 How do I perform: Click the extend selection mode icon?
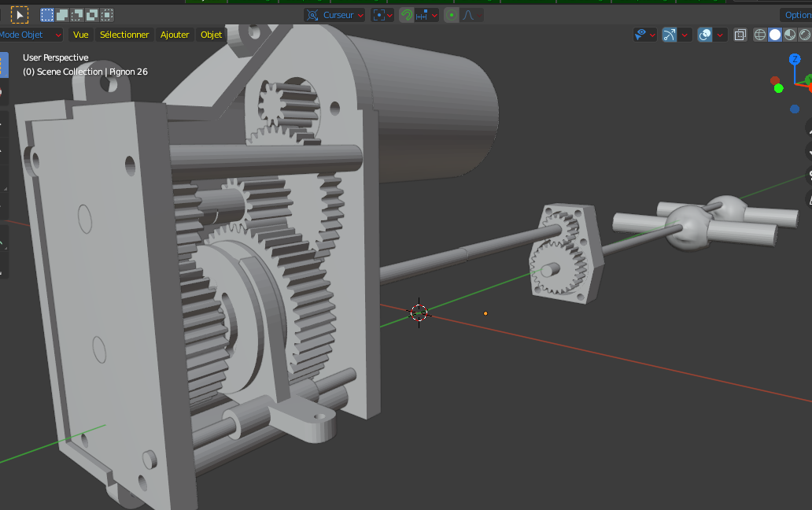point(62,14)
